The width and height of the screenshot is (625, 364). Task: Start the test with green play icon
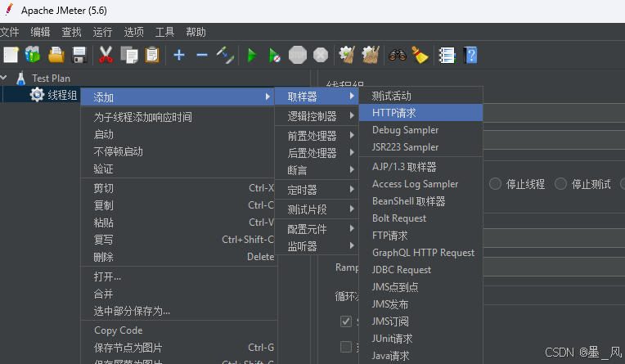click(252, 55)
